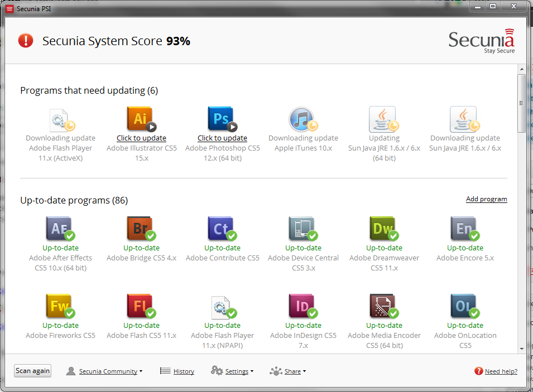
Task: Open the Need help? link
Action: 501,371
